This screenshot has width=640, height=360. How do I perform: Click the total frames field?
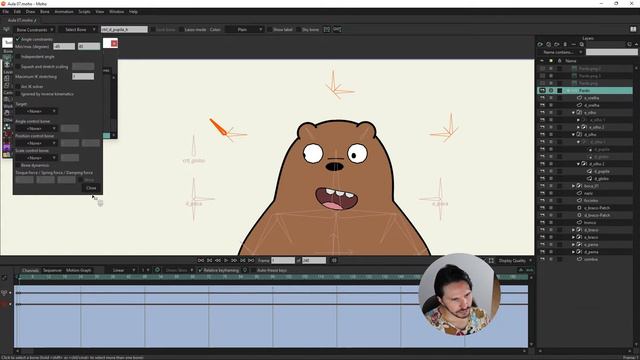tap(313, 260)
